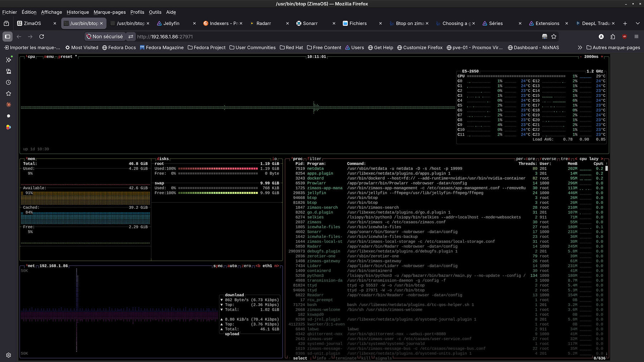Select the netdata process row
Viewport: 644px width, 362px height.
446,168
